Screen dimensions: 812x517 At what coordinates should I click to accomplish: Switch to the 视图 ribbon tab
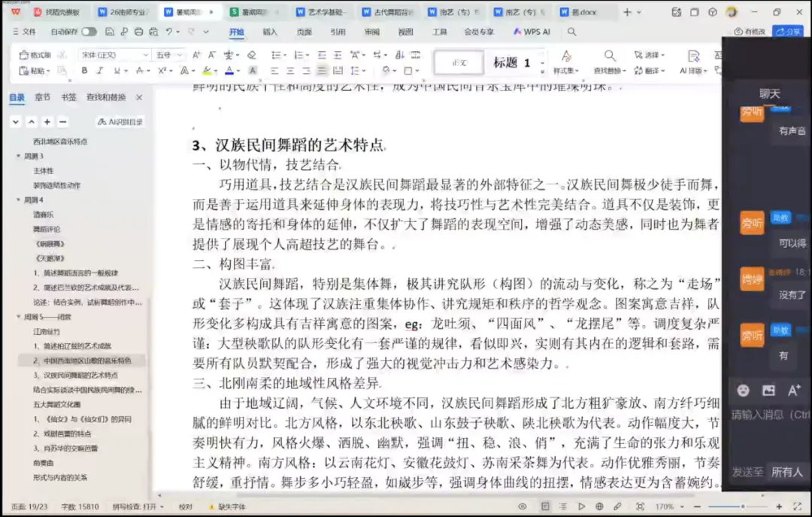point(405,32)
